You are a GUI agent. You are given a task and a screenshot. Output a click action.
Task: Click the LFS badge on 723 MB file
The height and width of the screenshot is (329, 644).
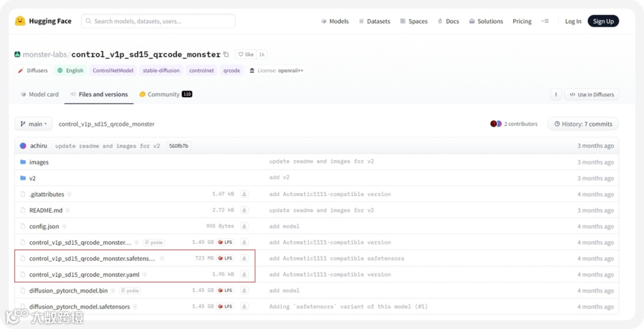click(x=225, y=258)
